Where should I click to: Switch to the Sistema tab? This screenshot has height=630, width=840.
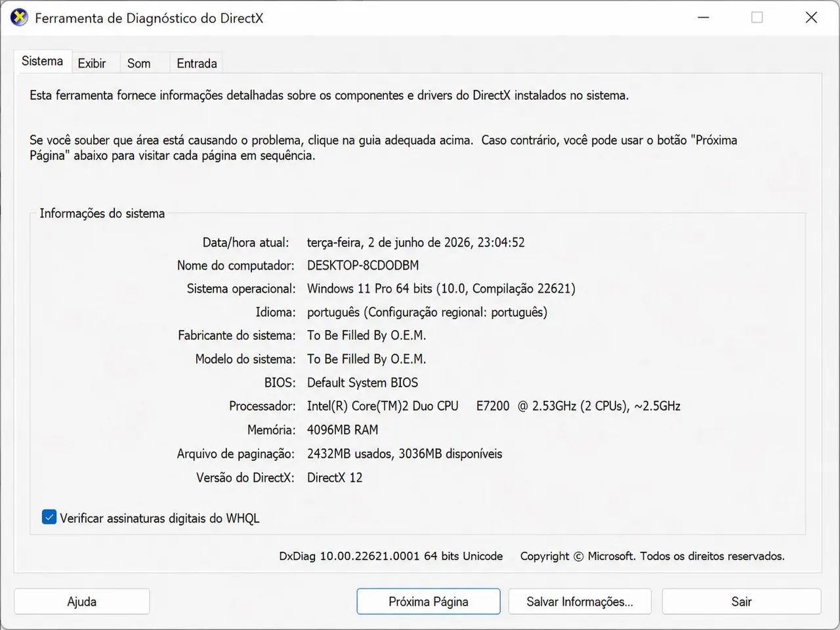pyautogui.click(x=43, y=61)
